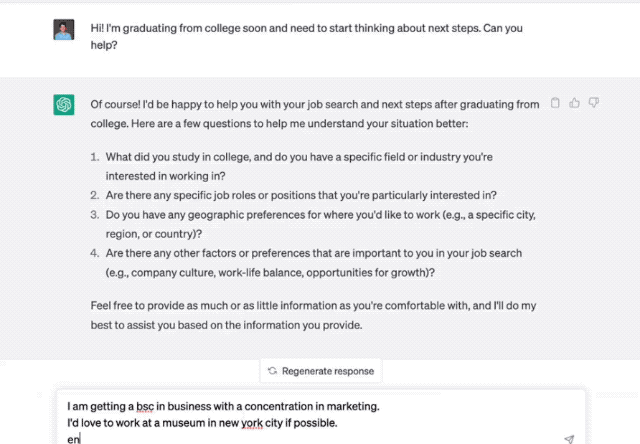This screenshot has height=444, width=640.
Task: Click the green ChatGPT logo avatar
Action: point(64,105)
